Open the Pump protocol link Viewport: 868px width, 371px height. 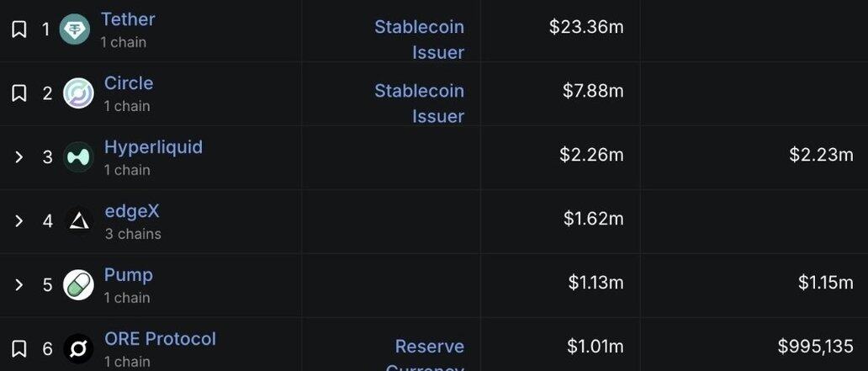[129, 275]
